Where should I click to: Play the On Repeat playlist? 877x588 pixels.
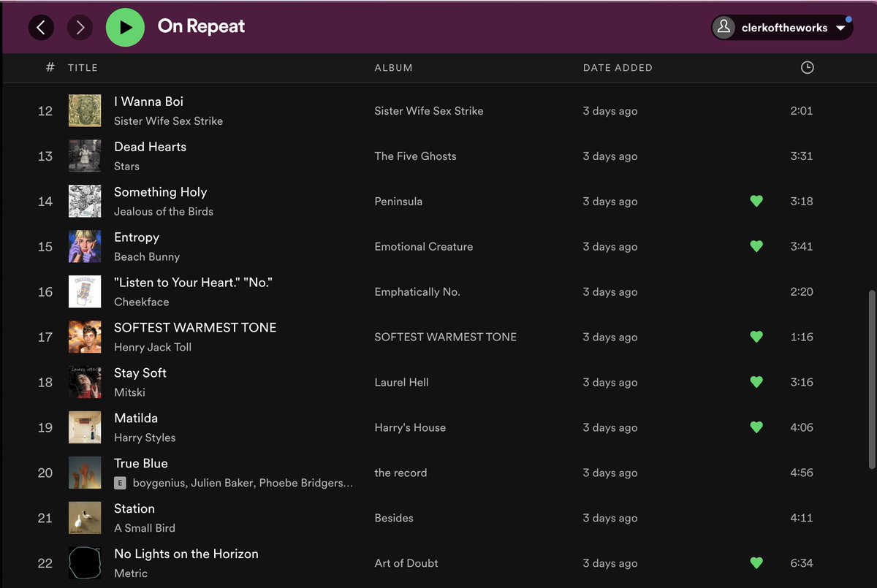[x=125, y=28]
